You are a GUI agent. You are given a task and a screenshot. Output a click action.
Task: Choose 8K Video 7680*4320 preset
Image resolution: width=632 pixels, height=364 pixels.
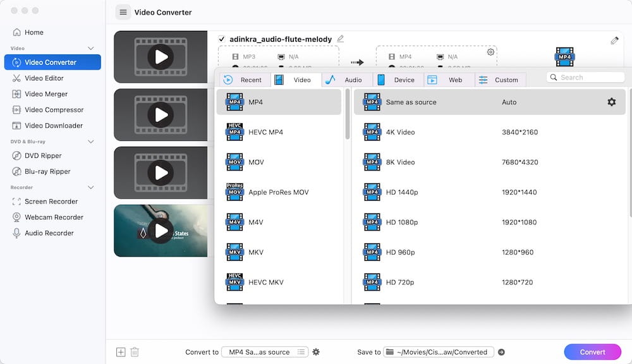click(489, 162)
